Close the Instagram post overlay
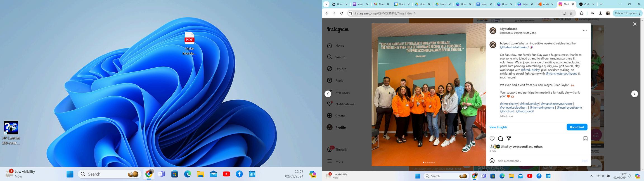Image resolution: width=644 pixels, height=181 pixels. [634, 24]
